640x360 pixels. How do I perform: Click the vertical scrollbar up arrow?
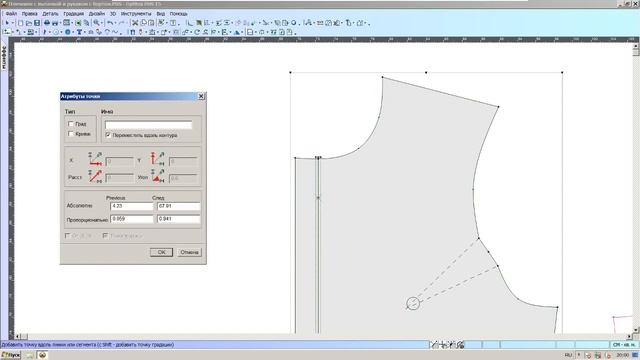pyautogui.click(x=636, y=46)
